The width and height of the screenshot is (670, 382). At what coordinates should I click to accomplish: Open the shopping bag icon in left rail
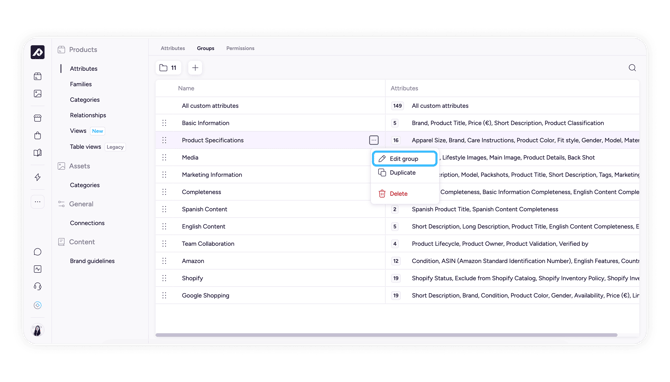38,135
